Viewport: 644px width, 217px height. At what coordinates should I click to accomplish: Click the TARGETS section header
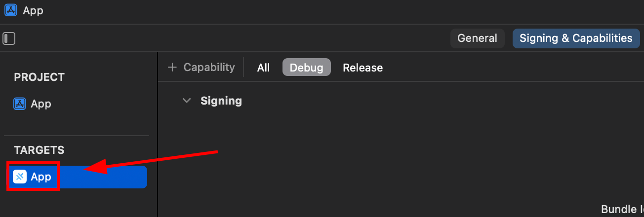click(x=39, y=150)
